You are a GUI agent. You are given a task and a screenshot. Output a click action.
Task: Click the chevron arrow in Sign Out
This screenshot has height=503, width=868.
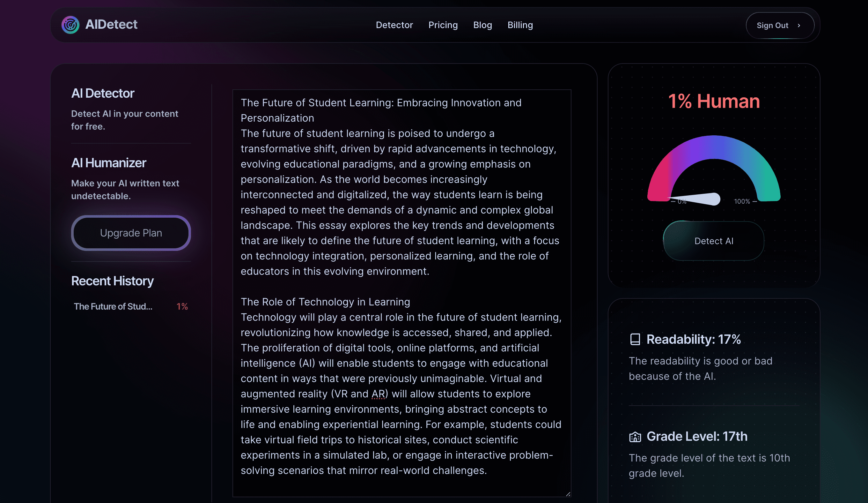tap(799, 26)
